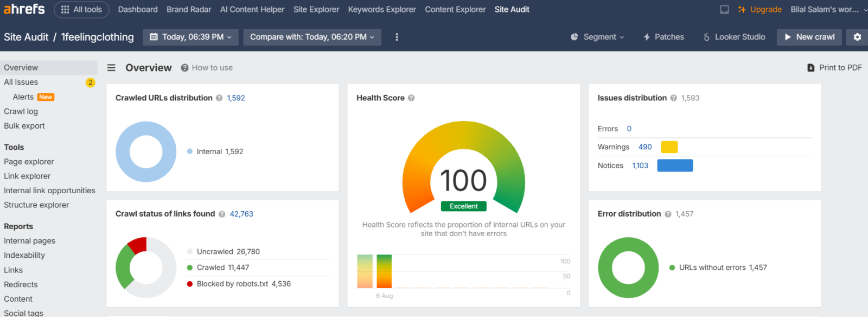Open Bulk export
868x317 pixels.
click(x=24, y=126)
